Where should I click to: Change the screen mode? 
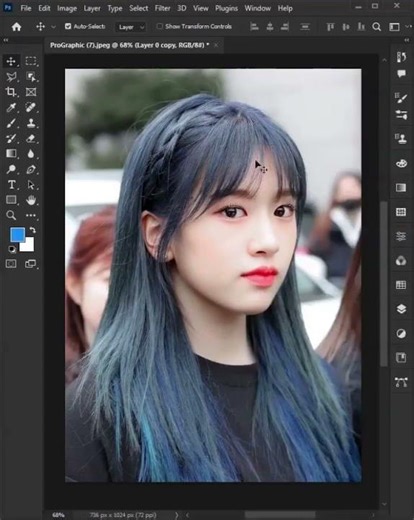pyautogui.click(x=31, y=264)
